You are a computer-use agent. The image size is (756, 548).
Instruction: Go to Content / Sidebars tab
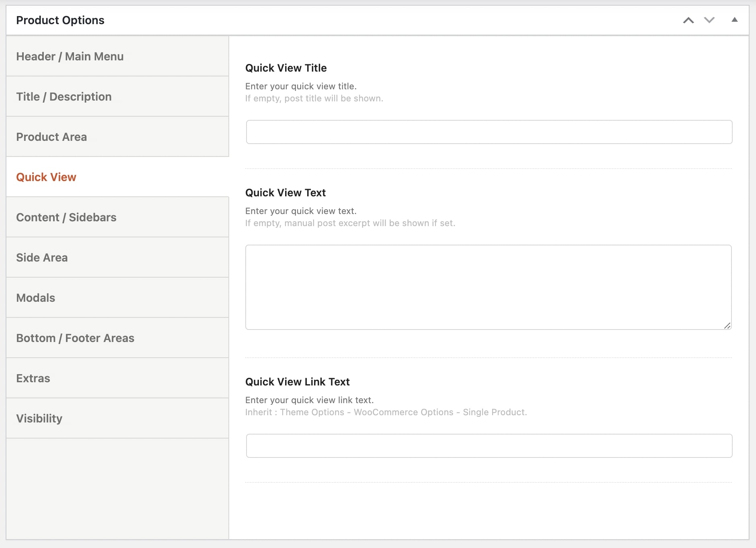(66, 217)
